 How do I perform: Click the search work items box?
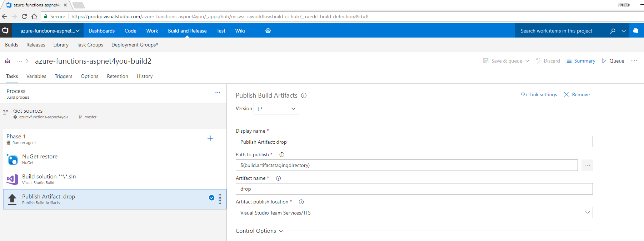pos(562,31)
